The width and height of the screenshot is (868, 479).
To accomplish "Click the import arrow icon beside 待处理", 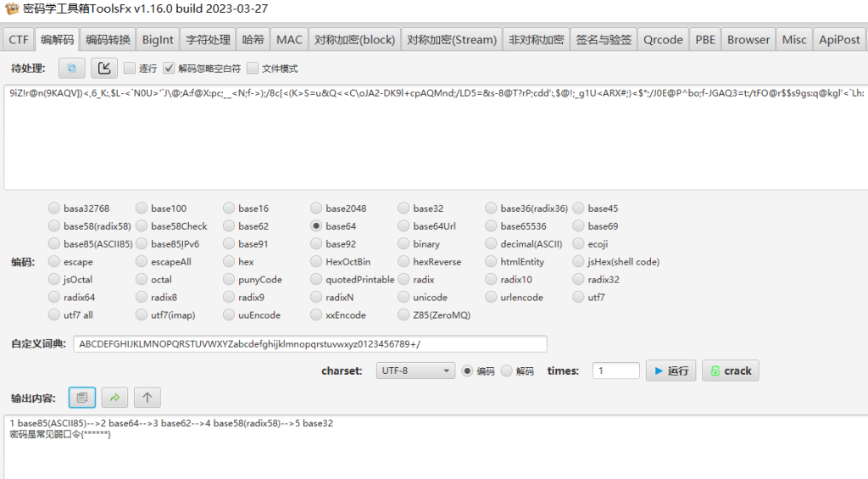I will 103,68.
